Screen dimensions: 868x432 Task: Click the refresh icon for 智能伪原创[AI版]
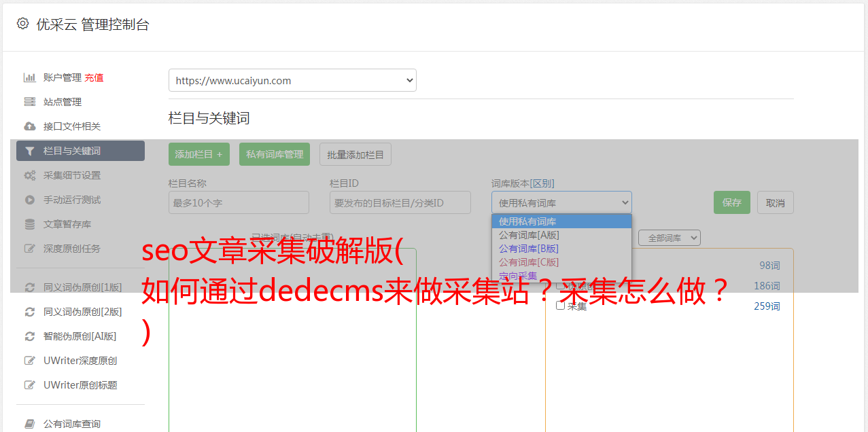(x=30, y=336)
